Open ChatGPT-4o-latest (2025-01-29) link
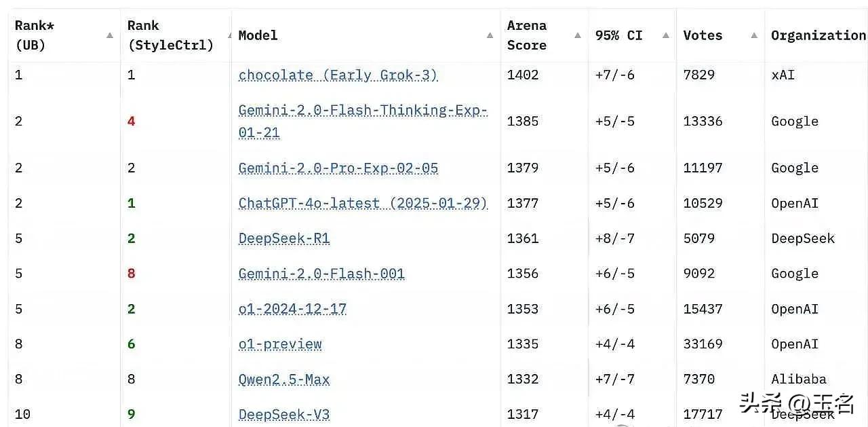This screenshot has width=868, height=427. 363,203
